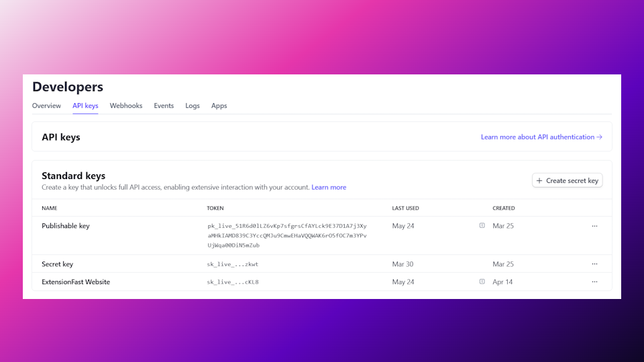Open the Events tab
Viewport: 644px width, 362px height.
coord(164,105)
